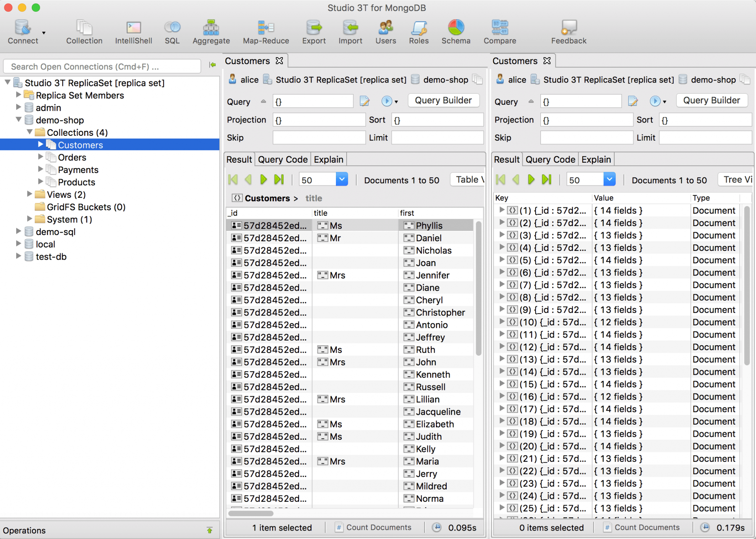Click the Query Builder button

click(443, 100)
